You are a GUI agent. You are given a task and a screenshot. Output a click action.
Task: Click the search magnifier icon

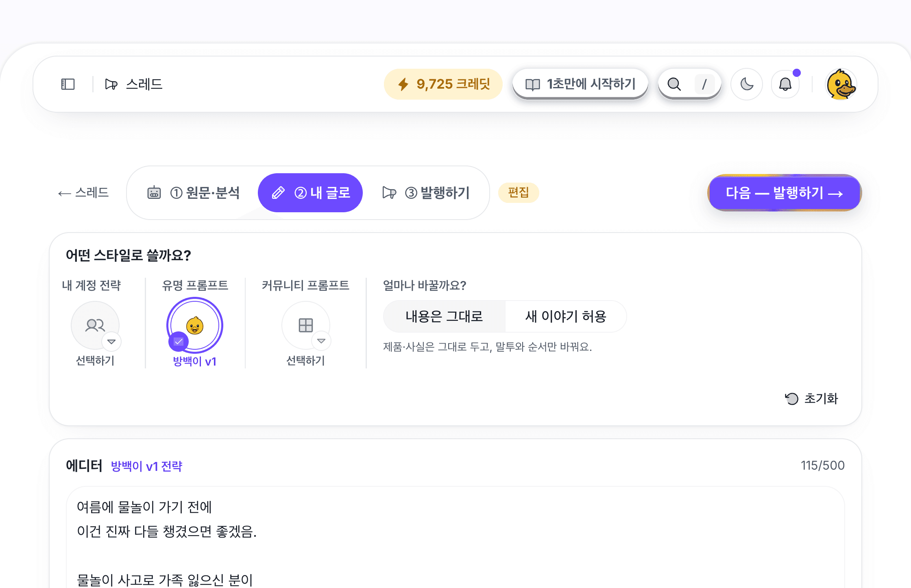coord(674,84)
